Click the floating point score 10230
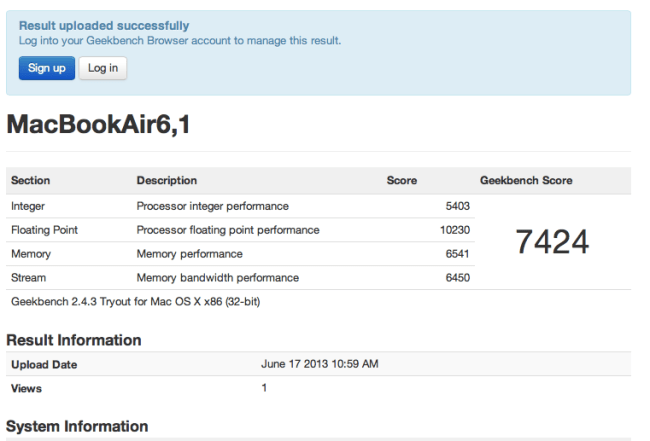The width and height of the screenshot is (650, 441). (x=454, y=230)
